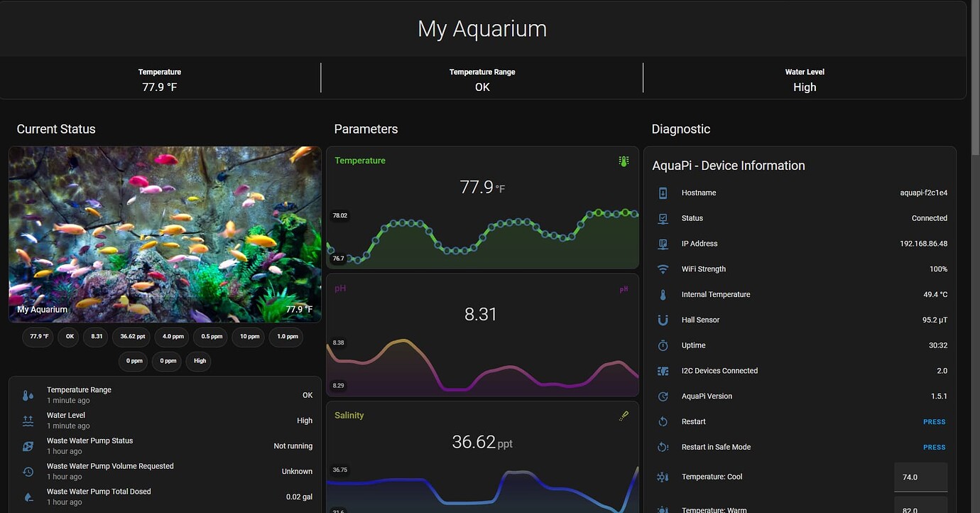
Task: Open the My Aquarium camera view
Action: (x=165, y=234)
